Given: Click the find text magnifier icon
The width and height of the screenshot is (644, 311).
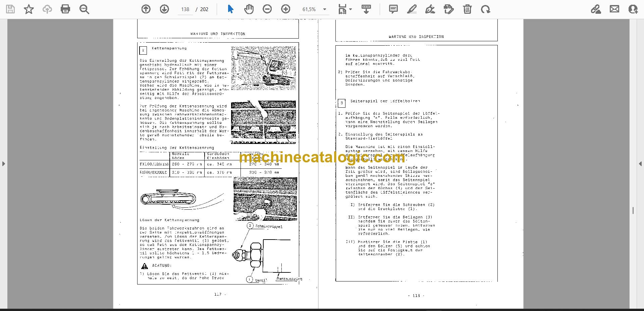Looking at the screenshot, I should click(x=84, y=9).
